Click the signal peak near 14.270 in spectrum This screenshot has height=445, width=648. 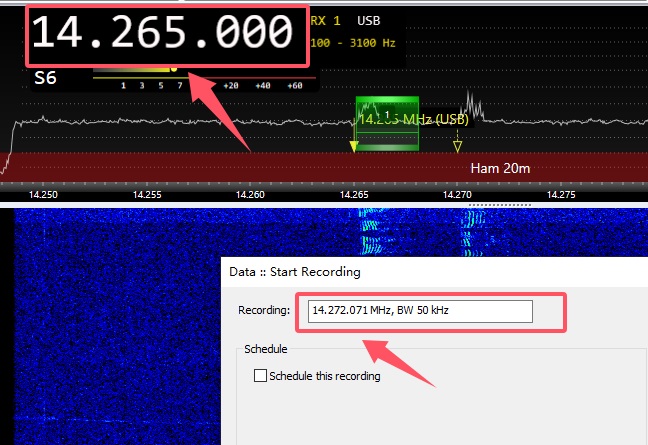[471, 104]
